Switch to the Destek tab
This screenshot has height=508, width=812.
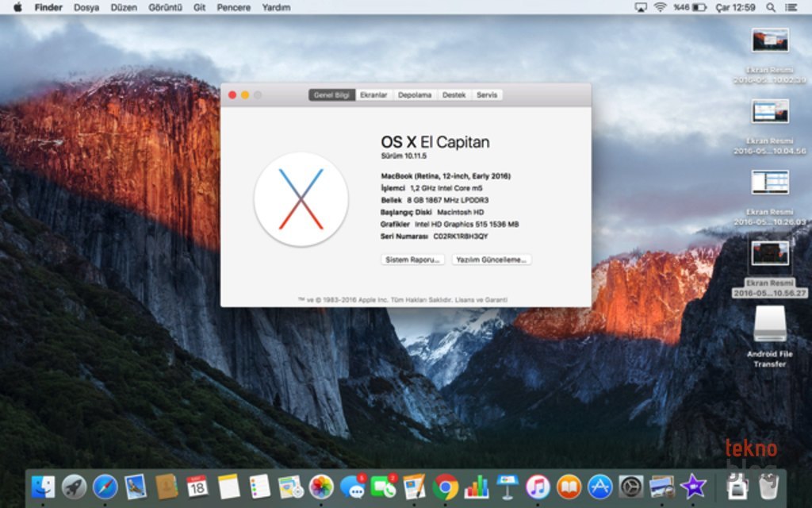pyautogui.click(x=454, y=95)
